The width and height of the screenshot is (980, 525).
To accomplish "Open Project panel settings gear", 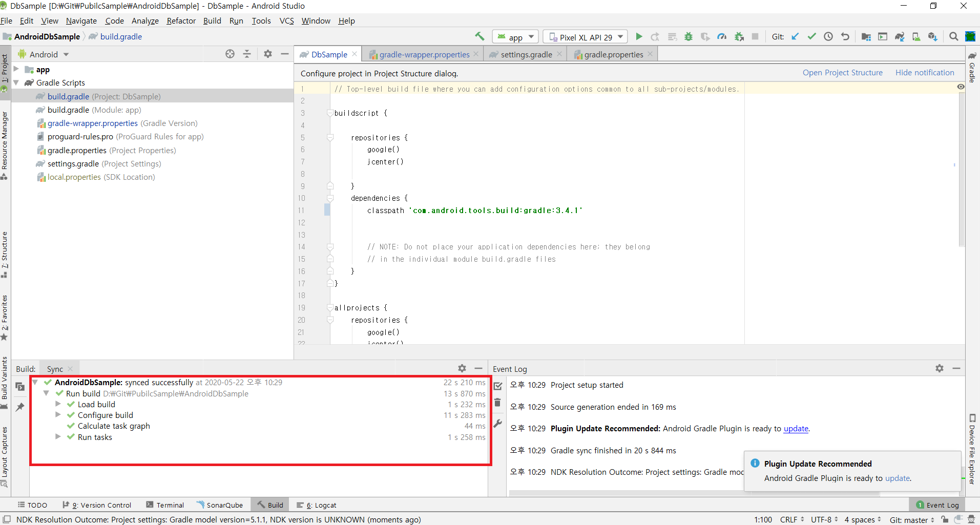I will pos(268,54).
